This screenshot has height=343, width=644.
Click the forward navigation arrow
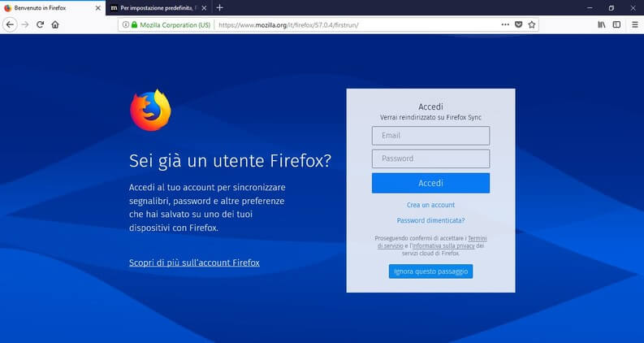(x=25, y=24)
